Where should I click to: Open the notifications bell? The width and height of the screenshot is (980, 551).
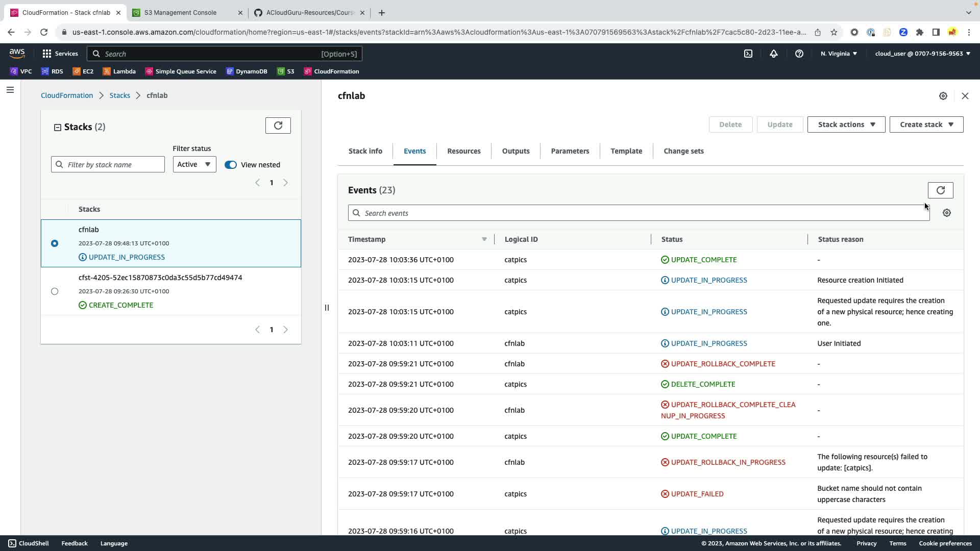(773, 54)
